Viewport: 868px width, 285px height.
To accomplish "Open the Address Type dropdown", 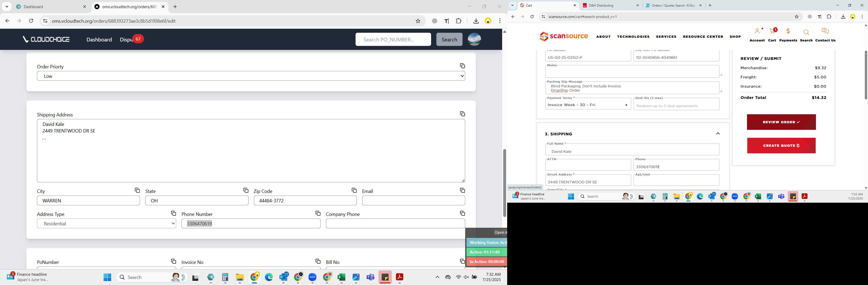I will pos(106,224).
